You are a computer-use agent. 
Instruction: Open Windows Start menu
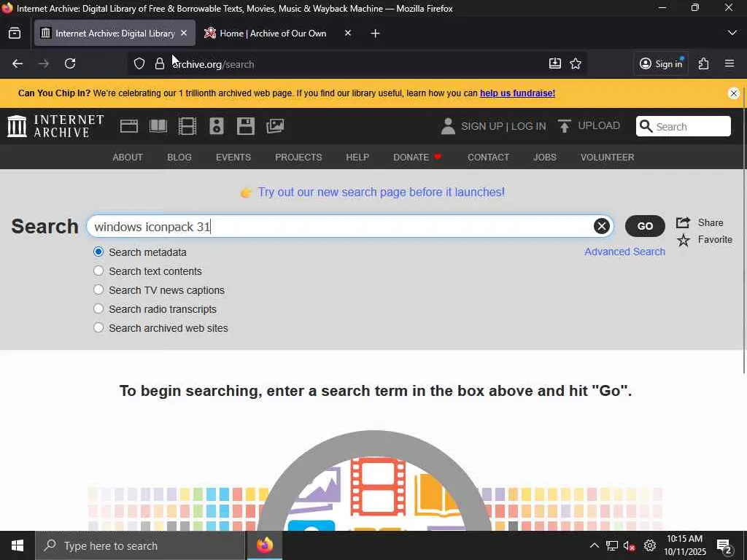pyautogui.click(x=18, y=545)
